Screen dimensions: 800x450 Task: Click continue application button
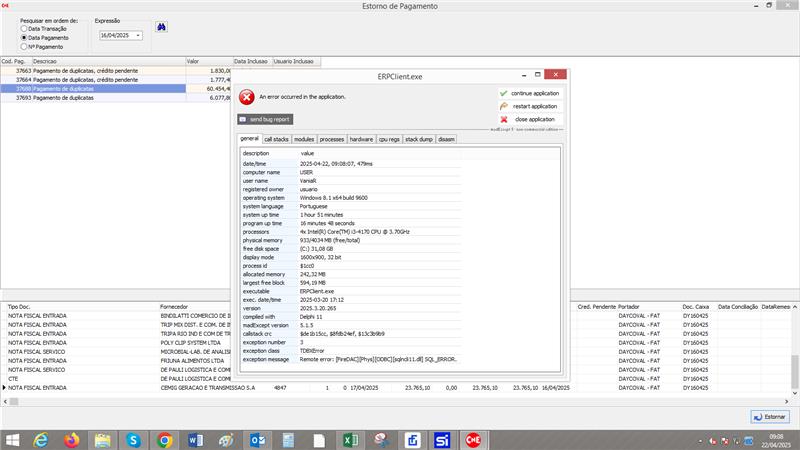coord(530,93)
